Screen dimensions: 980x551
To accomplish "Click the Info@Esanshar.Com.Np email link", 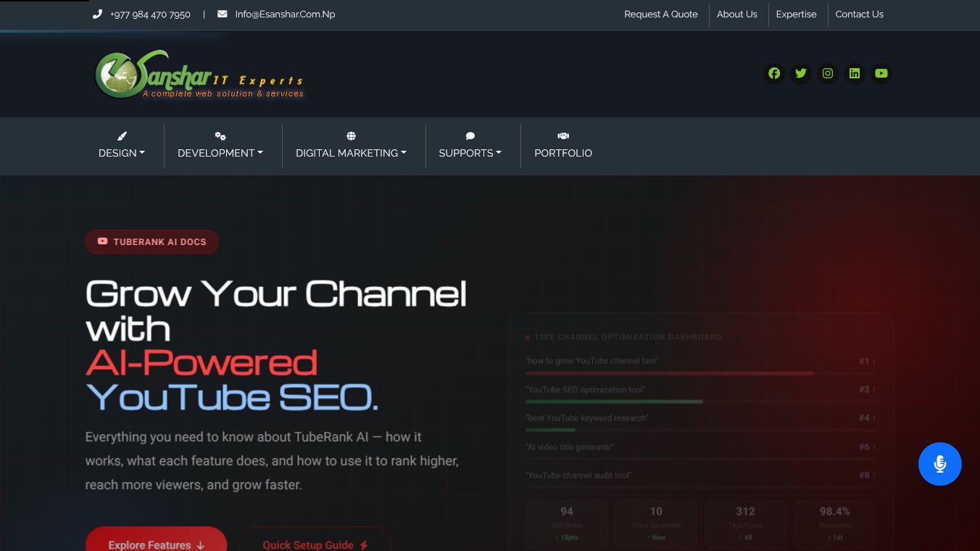I will 285,14.
